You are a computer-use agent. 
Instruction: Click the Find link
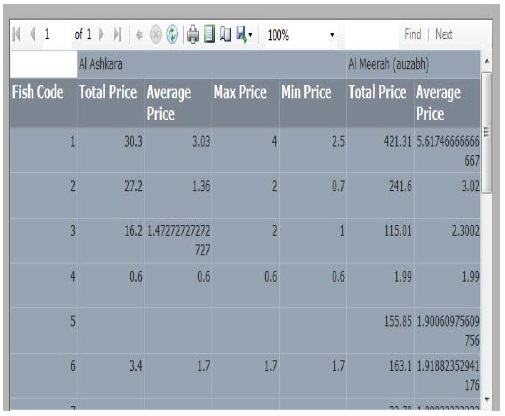coord(413,34)
